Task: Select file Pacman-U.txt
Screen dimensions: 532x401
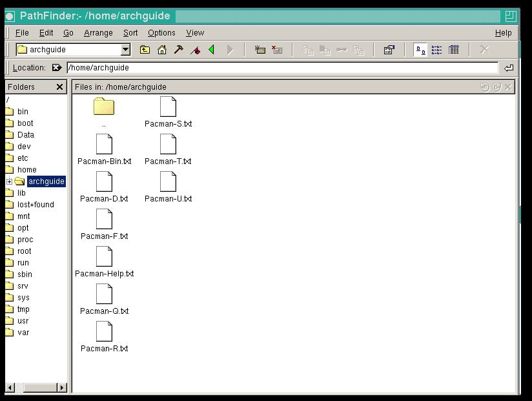Action: [x=169, y=187]
